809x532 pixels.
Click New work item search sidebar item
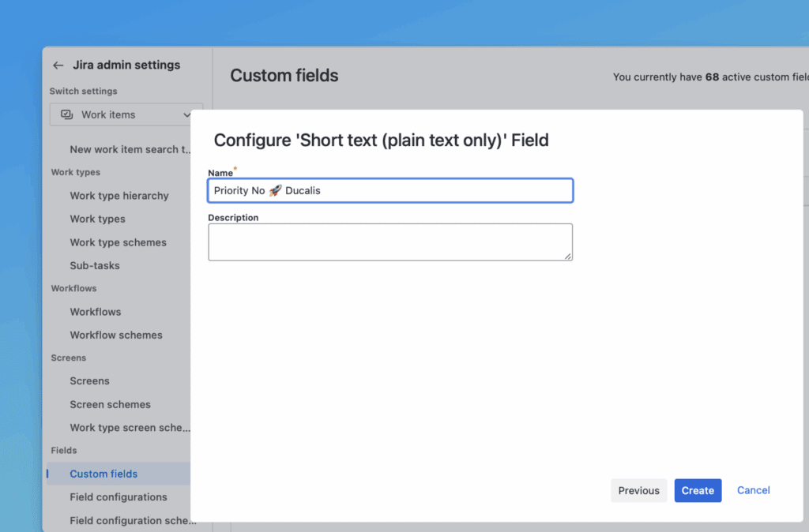click(130, 149)
